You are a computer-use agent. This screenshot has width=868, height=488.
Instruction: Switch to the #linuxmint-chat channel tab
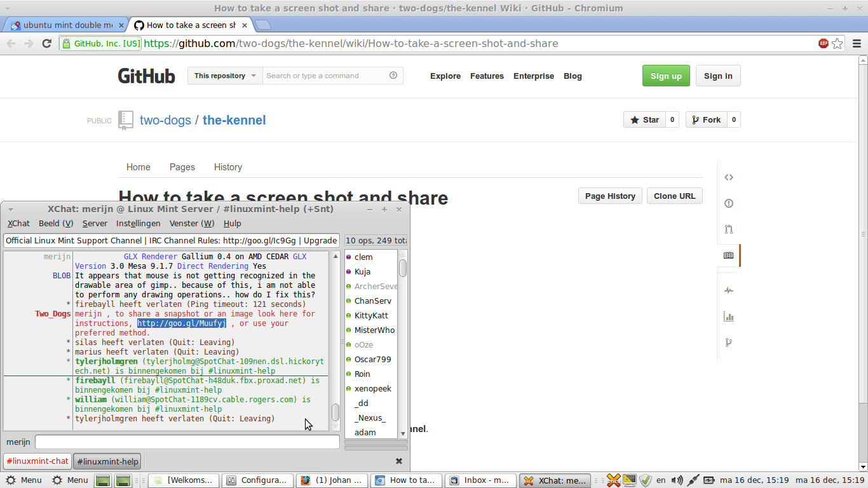pyautogui.click(x=37, y=461)
